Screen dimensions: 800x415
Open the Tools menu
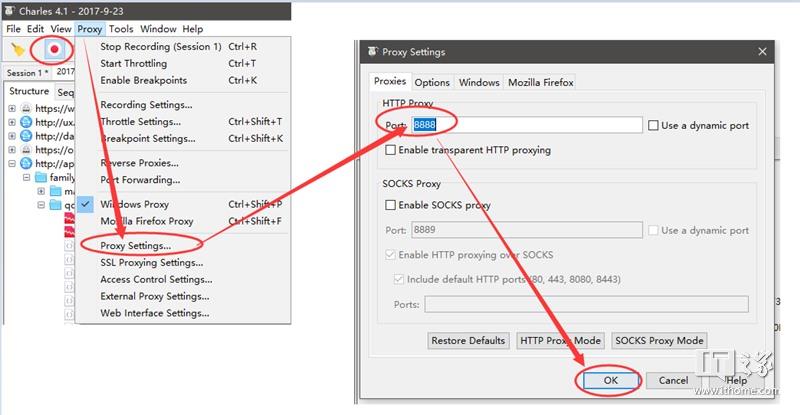tap(121, 29)
